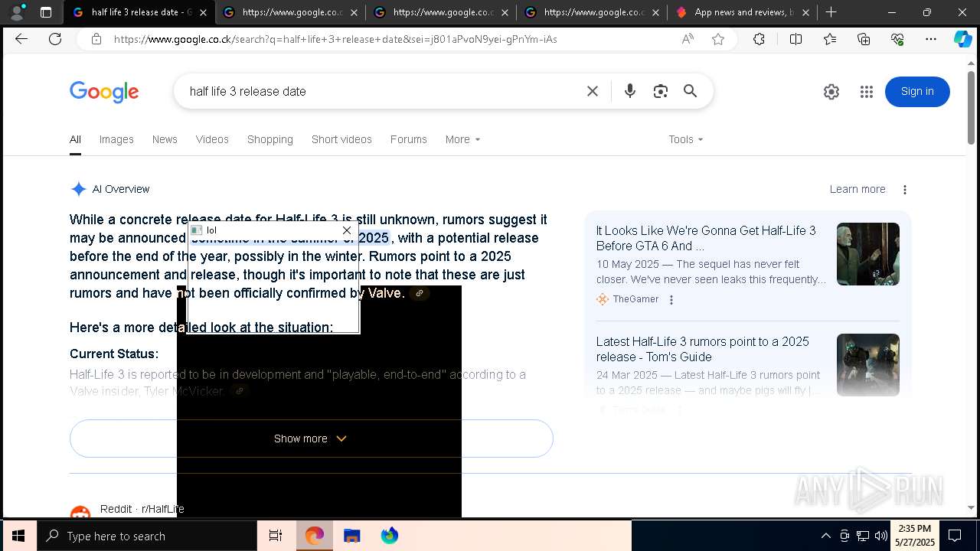This screenshot has height=551, width=980.
Task: Click the Tom's Guide article thumbnail
Action: point(868,365)
